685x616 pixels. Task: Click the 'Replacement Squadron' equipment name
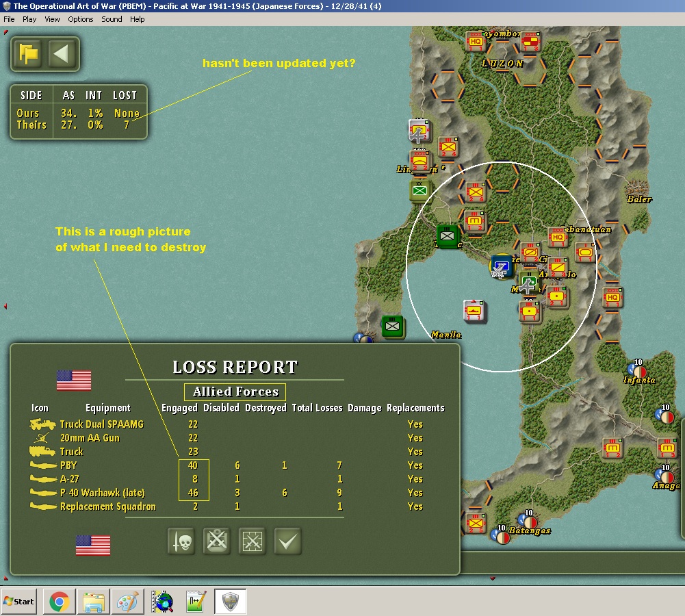(x=108, y=506)
